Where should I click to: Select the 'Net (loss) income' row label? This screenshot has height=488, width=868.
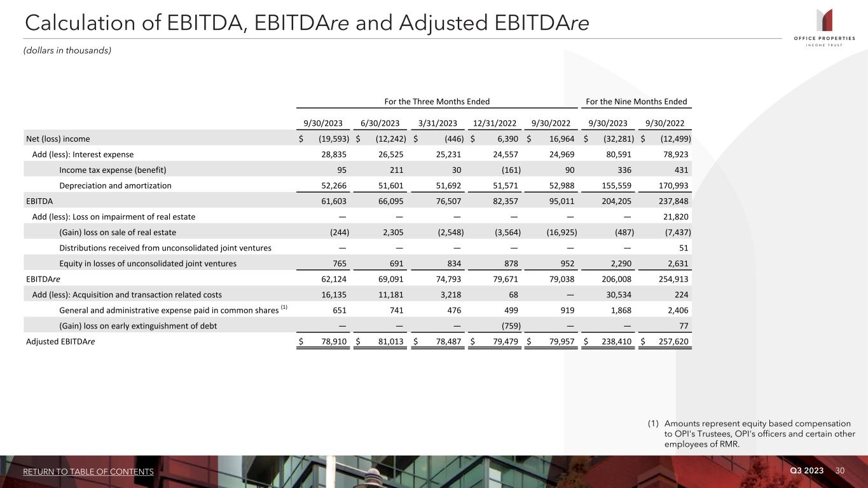(58, 139)
